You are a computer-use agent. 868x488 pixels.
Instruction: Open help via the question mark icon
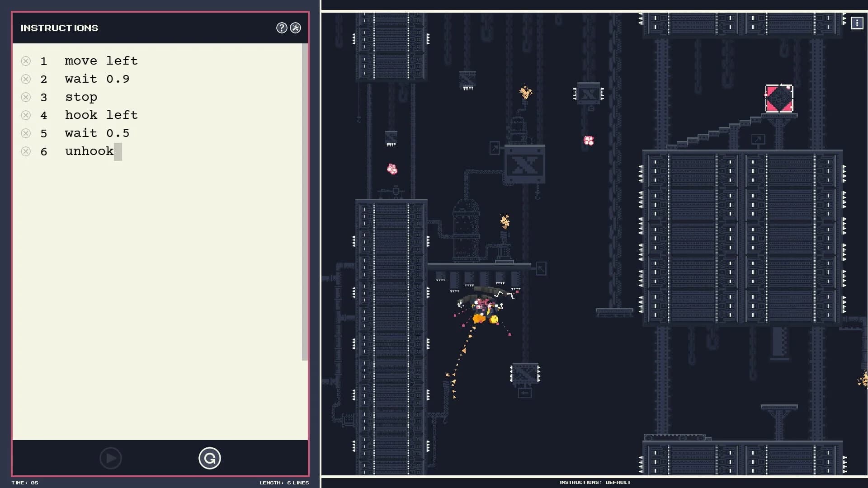pyautogui.click(x=281, y=28)
